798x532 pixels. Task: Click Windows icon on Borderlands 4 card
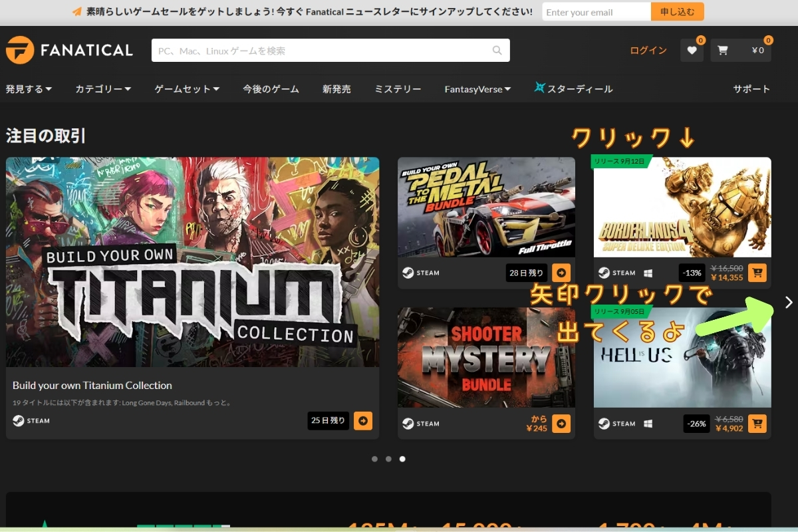tap(648, 273)
